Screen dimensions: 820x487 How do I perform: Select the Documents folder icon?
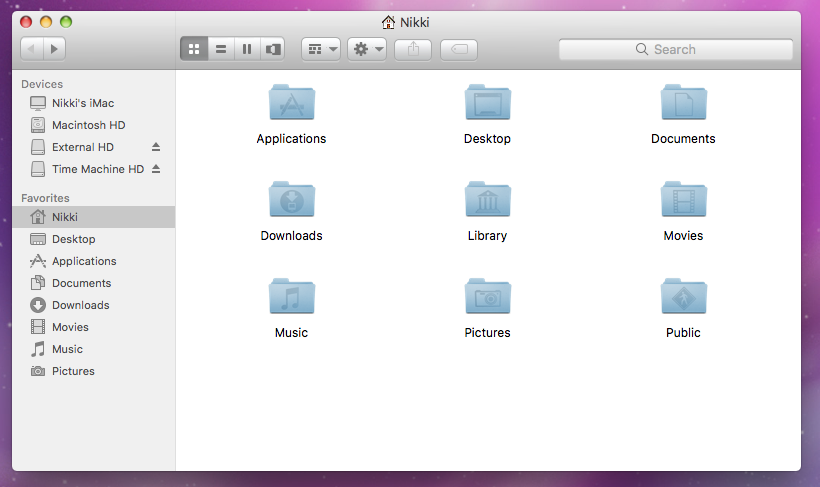(x=684, y=103)
